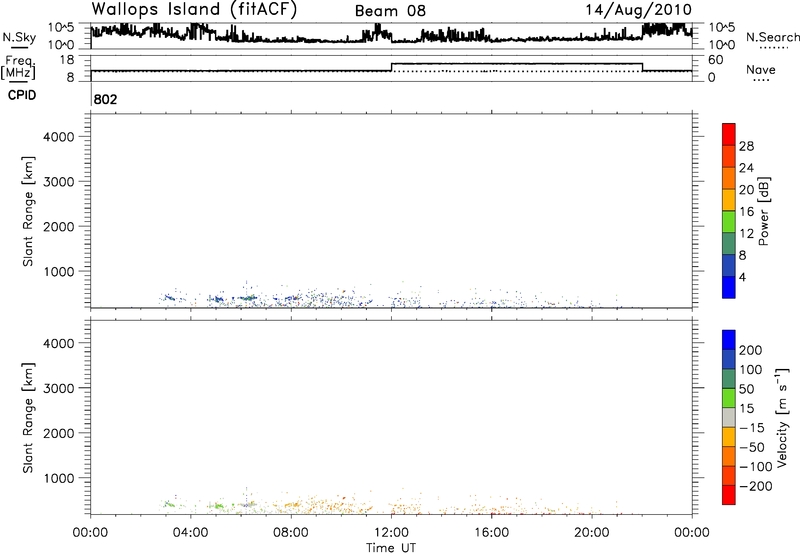This screenshot has width=800, height=554.
Task: Pick the bottom red segment of Velocity colorbar
Action: click(729, 495)
